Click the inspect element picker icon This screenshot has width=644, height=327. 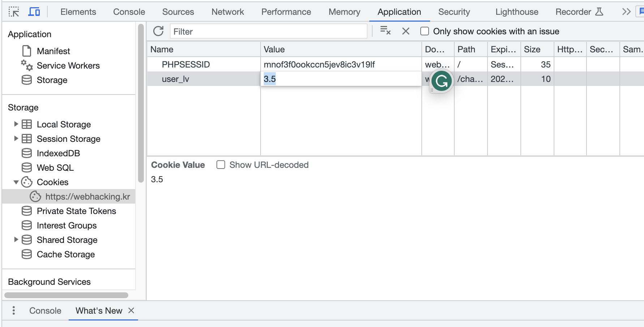pyautogui.click(x=14, y=12)
